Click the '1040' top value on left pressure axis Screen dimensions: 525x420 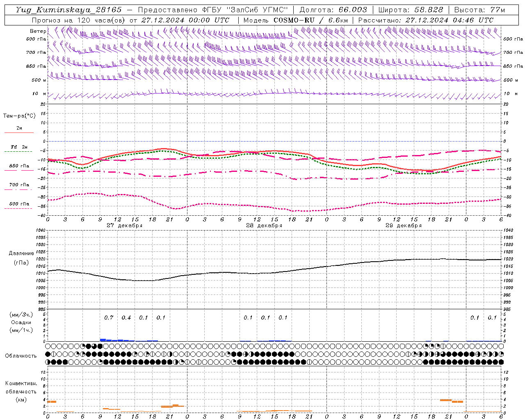pyautogui.click(x=41, y=230)
